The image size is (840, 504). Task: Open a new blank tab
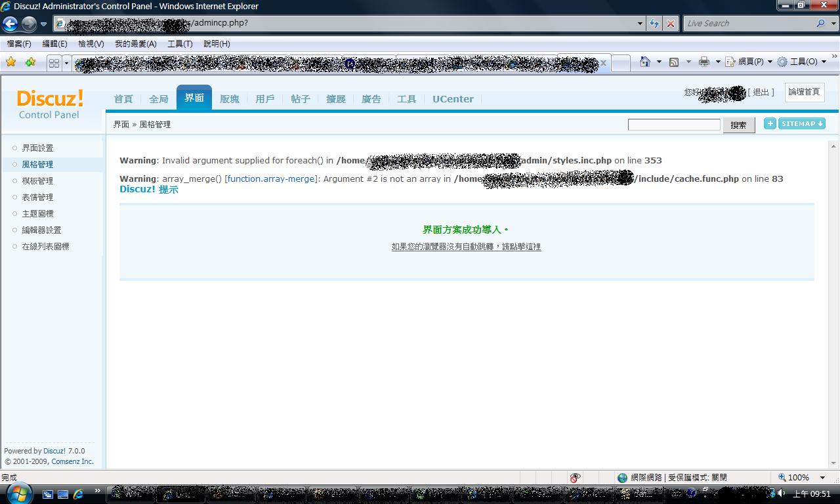621,63
